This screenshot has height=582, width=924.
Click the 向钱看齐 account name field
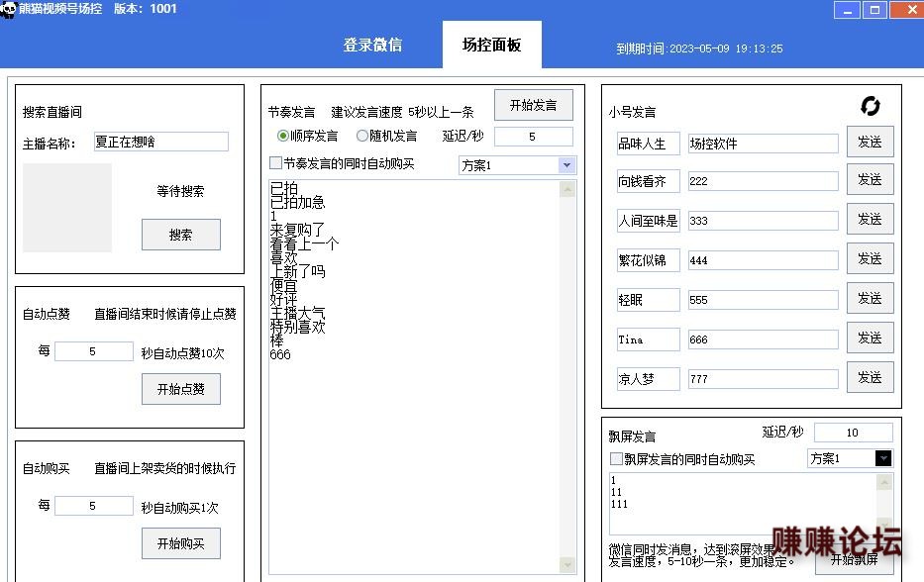click(x=649, y=181)
